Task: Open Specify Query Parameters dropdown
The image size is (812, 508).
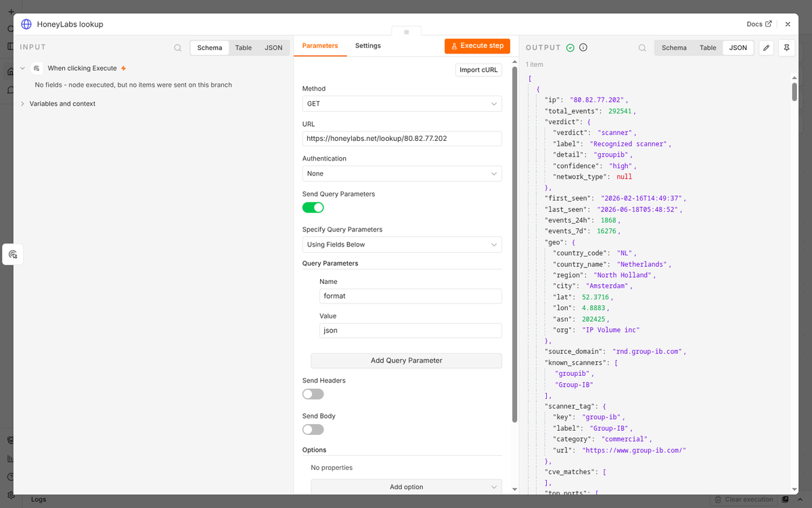Action: coord(402,245)
